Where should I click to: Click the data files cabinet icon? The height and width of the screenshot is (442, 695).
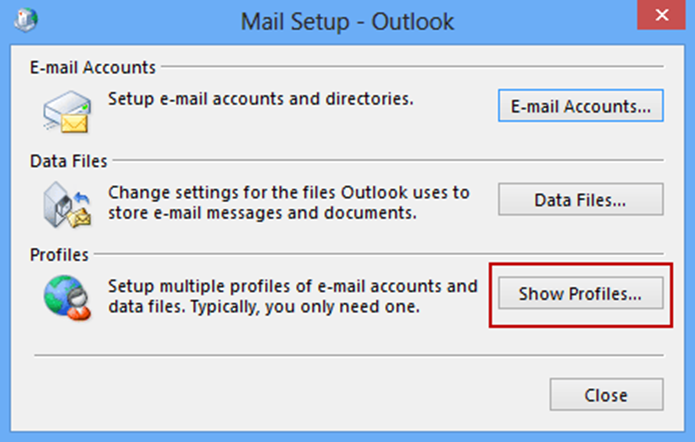tap(67, 205)
